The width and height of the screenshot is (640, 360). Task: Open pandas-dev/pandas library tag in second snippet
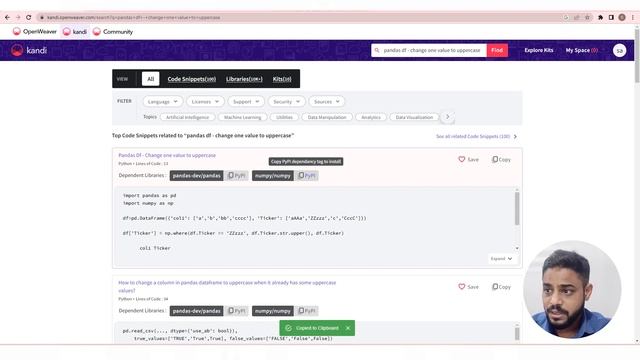196,311
